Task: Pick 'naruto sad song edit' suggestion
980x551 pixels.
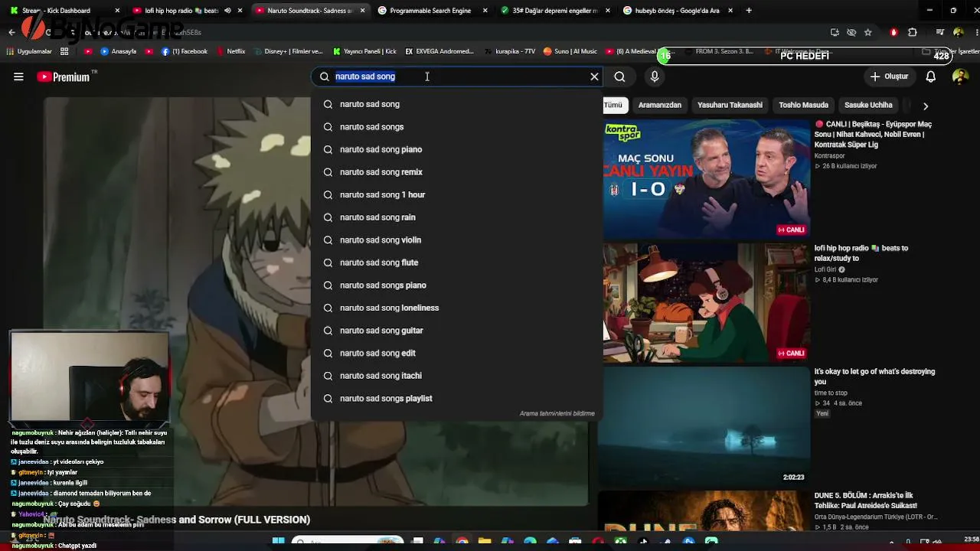Action: (x=456, y=353)
